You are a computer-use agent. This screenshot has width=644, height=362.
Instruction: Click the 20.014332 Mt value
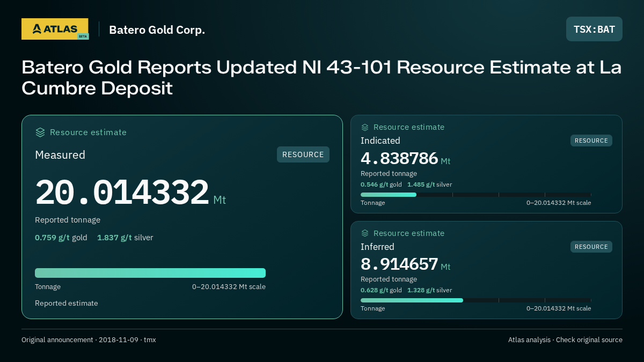(x=130, y=193)
